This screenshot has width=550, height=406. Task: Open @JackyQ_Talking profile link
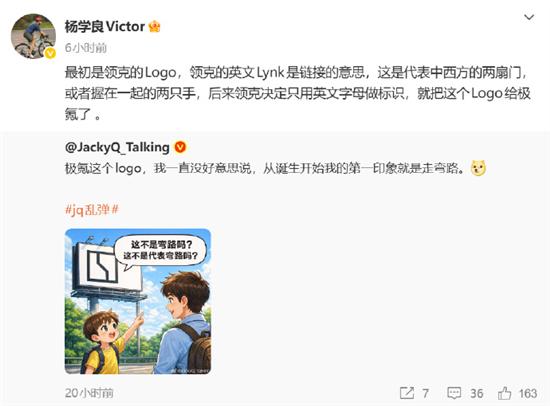click(117, 147)
